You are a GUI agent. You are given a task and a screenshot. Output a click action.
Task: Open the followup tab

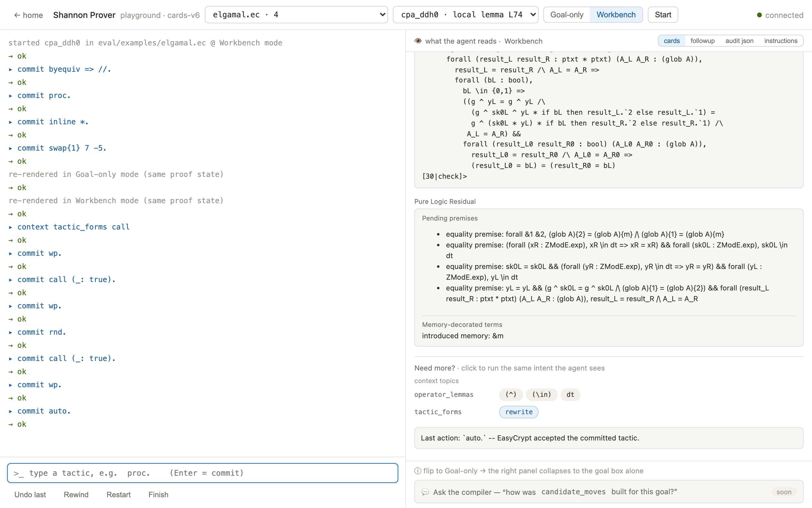pos(702,41)
